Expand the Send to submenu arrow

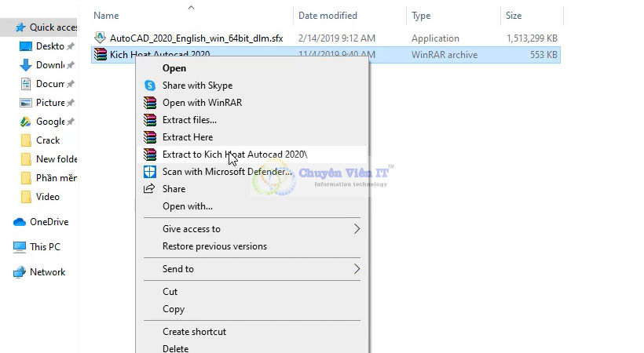point(357,269)
